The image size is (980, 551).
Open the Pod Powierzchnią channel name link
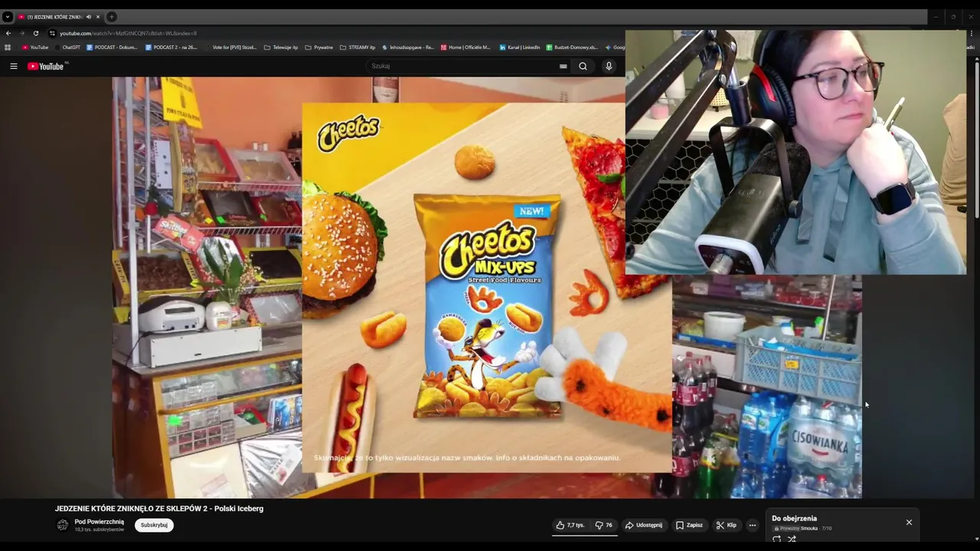coord(99,522)
